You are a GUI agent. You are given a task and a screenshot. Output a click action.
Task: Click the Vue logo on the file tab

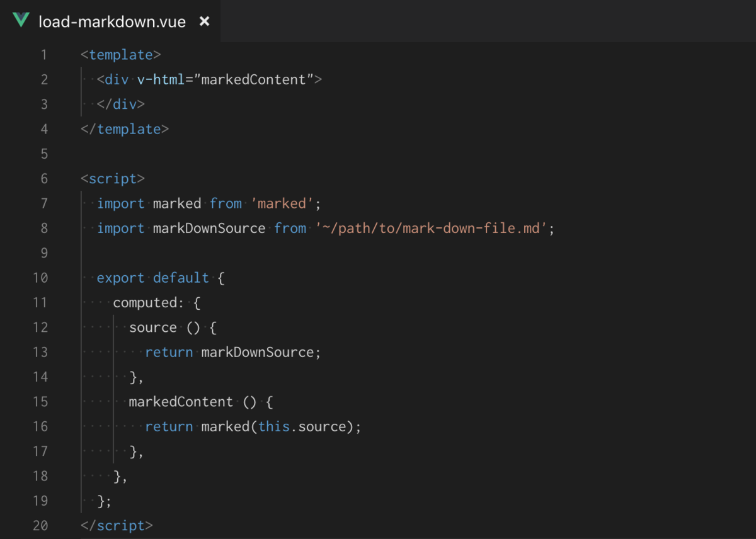point(21,21)
